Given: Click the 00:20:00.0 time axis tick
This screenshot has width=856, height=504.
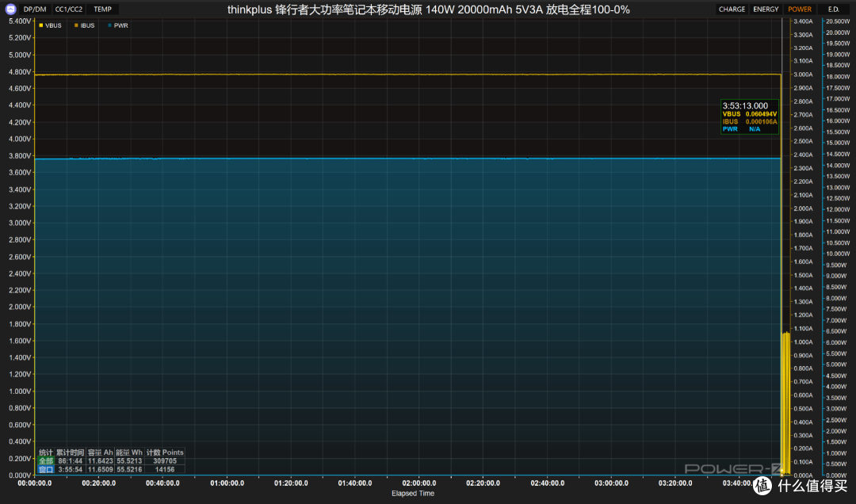Looking at the screenshot, I should (99, 483).
